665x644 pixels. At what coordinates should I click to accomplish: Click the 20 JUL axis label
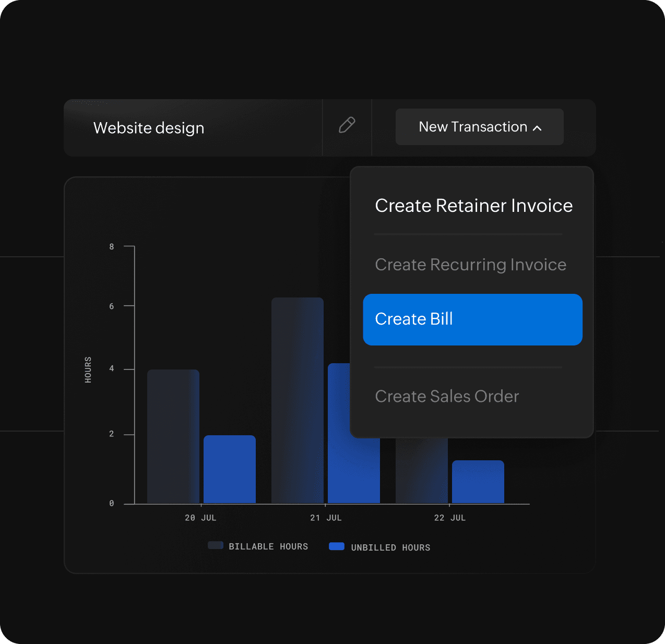(200, 518)
